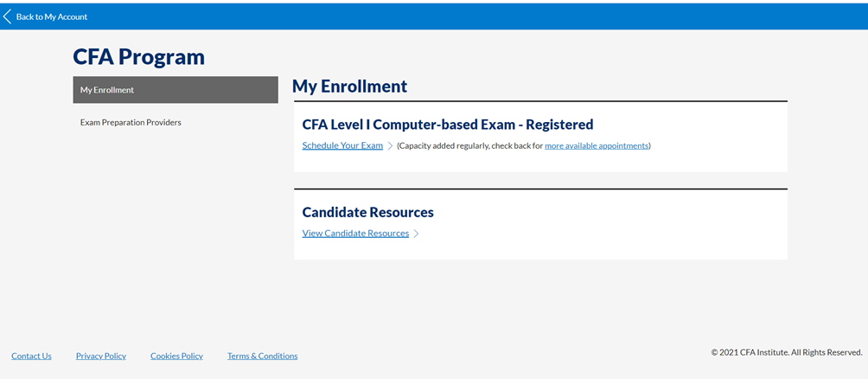Open the Contact Us footer link
Screen dimensions: 868x379
pyautogui.click(x=31, y=356)
